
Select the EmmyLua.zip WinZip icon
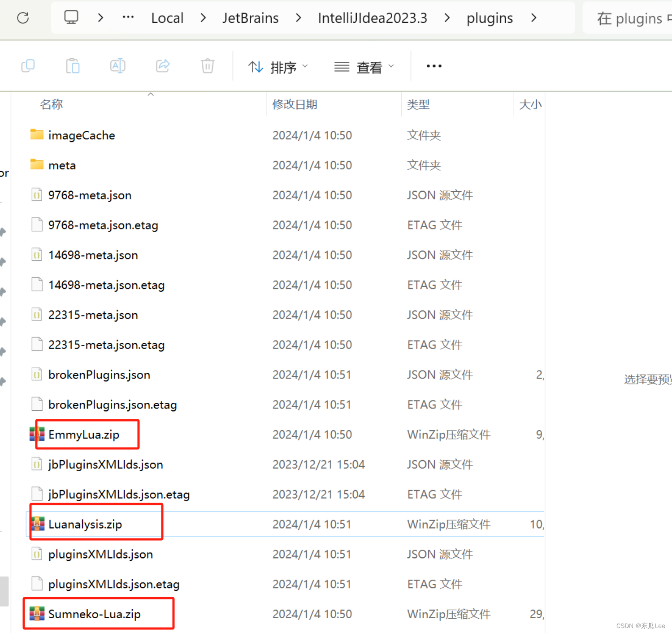(x=37, y=434)
